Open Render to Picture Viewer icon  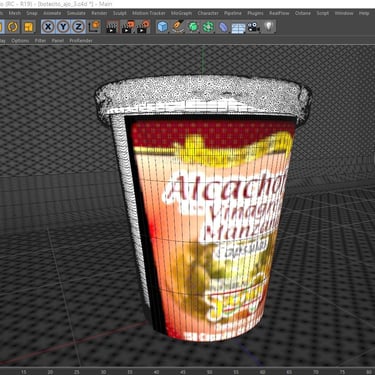point(127,27)
